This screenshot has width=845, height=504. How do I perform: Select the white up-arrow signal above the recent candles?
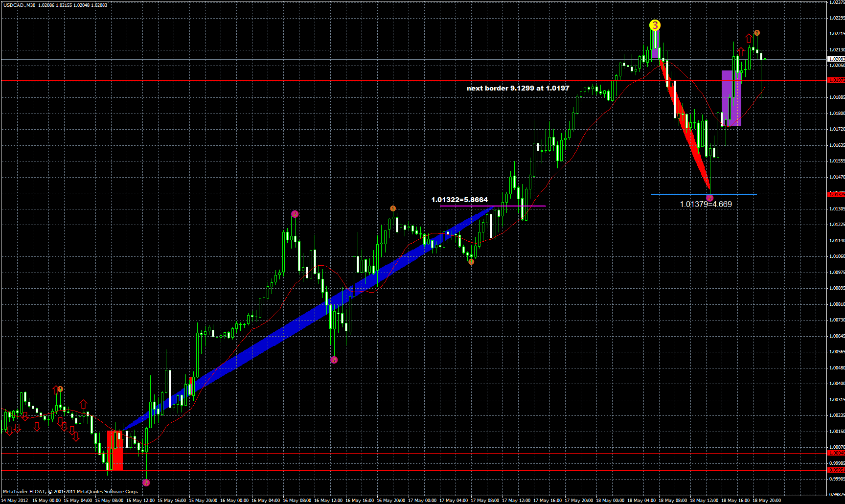741,51
